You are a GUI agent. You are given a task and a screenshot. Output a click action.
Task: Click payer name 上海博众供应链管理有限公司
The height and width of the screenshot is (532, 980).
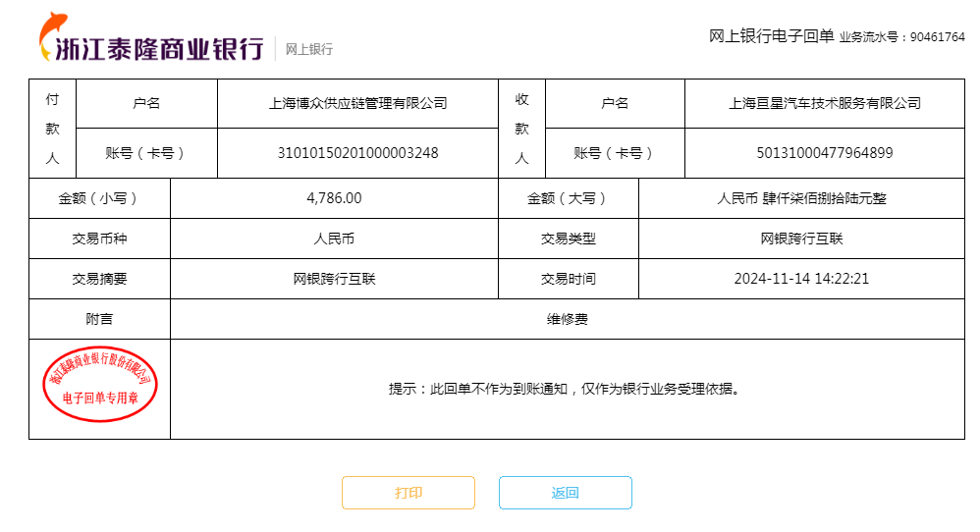tap(357, 103)
